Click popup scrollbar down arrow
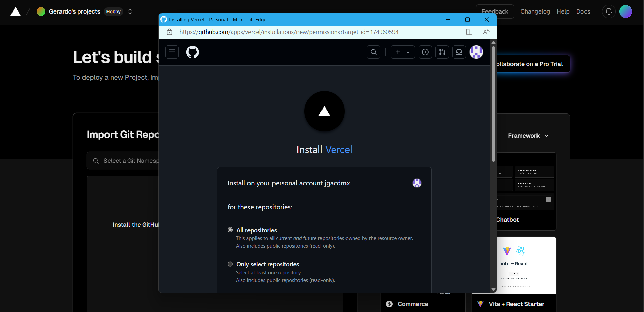This screenshot has height=312, width=644. point(493,290)
